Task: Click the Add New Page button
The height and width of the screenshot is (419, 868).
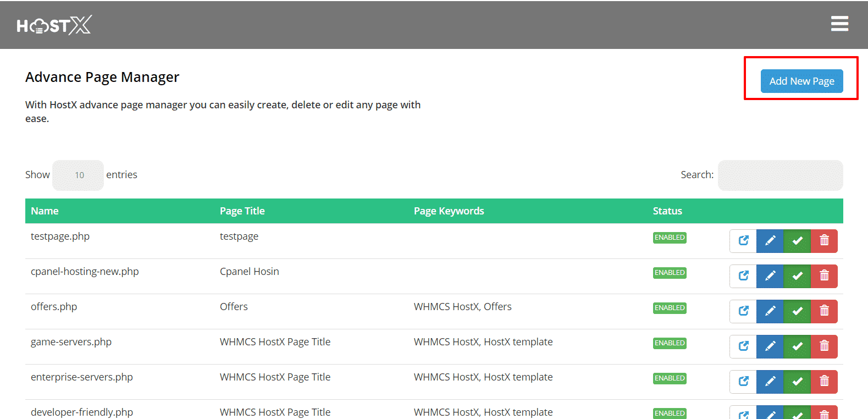Action: 801,81
